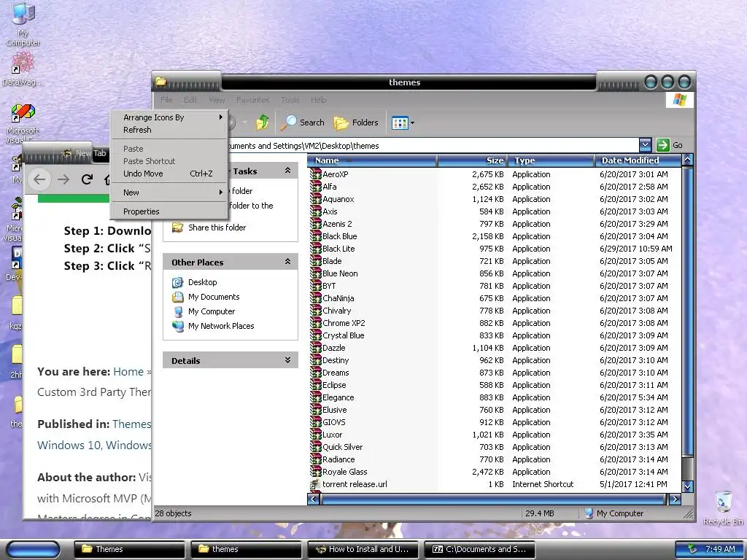Open the Tools menu in themes window

pos(290,99)
